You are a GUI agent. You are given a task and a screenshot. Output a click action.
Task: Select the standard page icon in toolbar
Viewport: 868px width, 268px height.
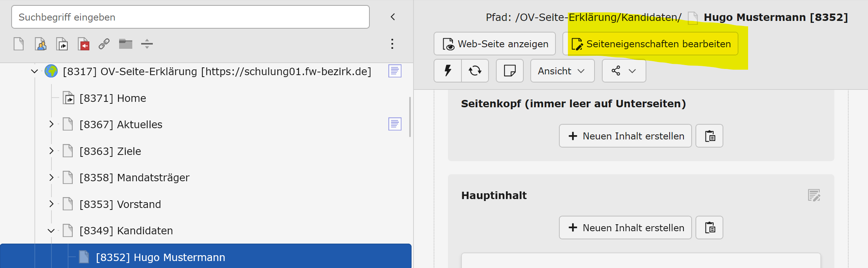click(x=19, y=44)
